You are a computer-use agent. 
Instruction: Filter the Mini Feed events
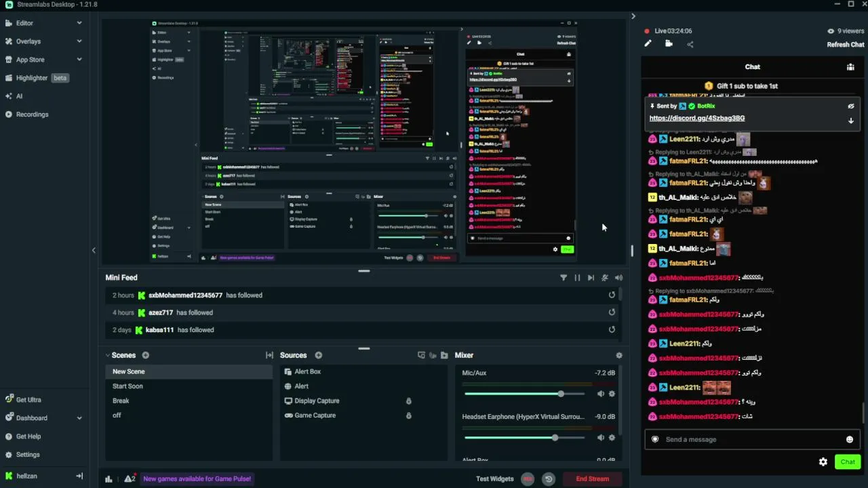click(563, 278)
